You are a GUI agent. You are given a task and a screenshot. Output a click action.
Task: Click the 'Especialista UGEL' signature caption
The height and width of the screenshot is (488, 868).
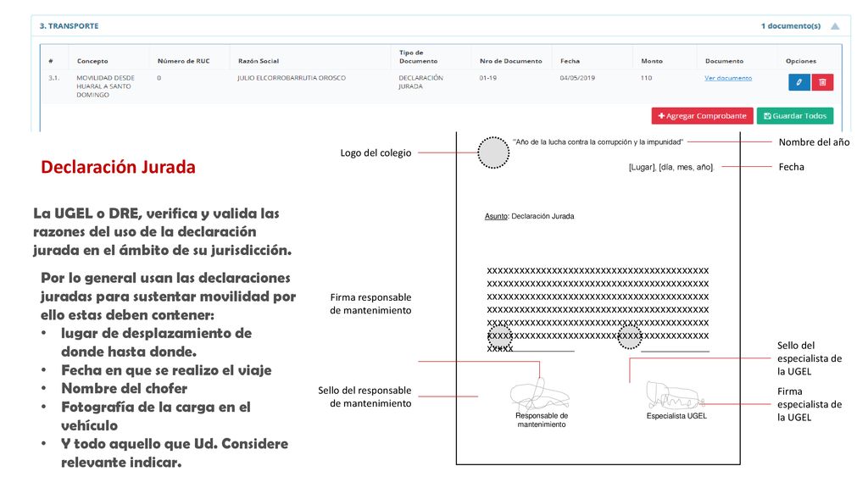click(x=676, y=416)
